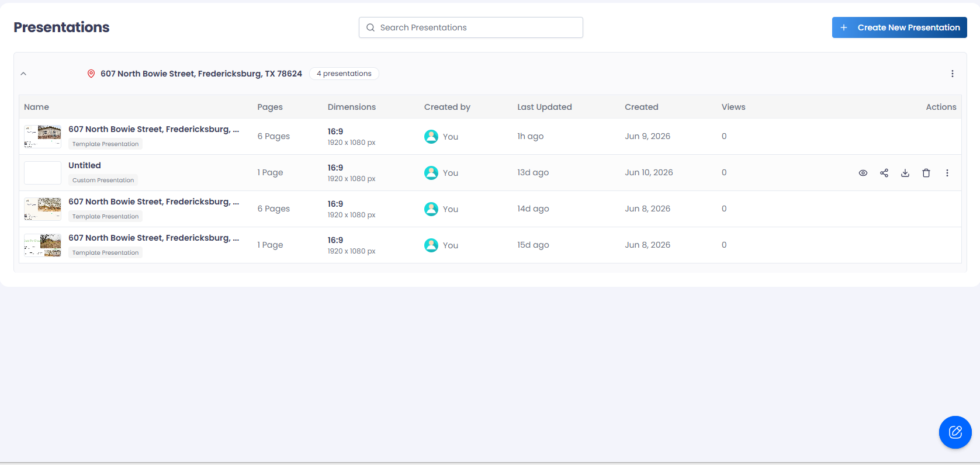The width and height of the screenshot is (980, 465).
Task: Open the 1-page presentation updated 15d ago
Action: coord(154,238)
